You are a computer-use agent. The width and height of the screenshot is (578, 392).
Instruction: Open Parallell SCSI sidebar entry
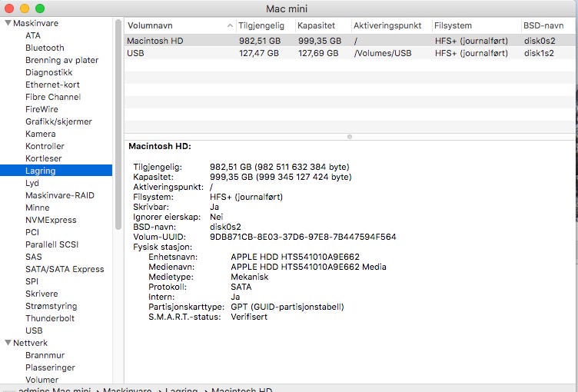coord(51,244)
